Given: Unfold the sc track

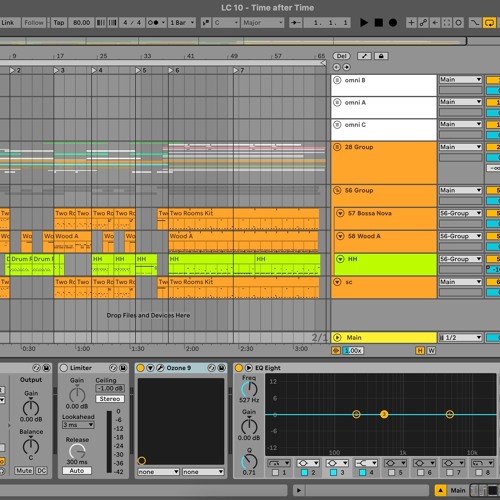Looking at the screenshot, I should 337,282.
